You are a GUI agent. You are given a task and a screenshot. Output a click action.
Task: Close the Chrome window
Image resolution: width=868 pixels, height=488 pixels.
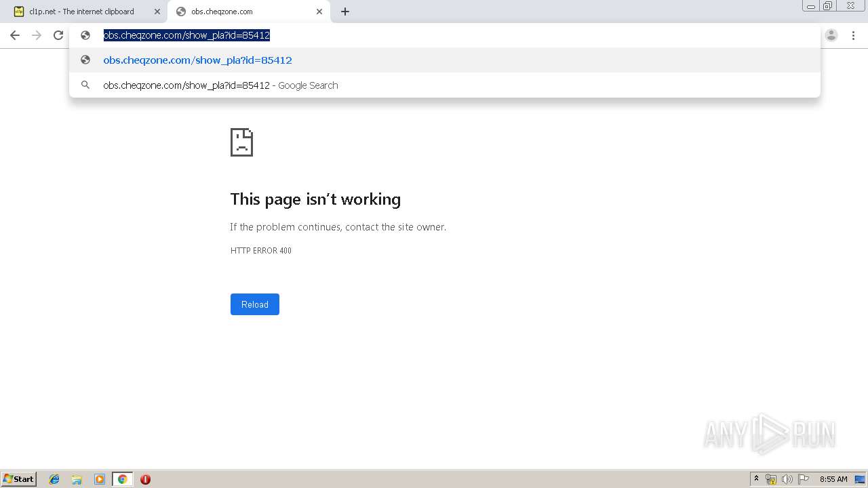(850, 5)
